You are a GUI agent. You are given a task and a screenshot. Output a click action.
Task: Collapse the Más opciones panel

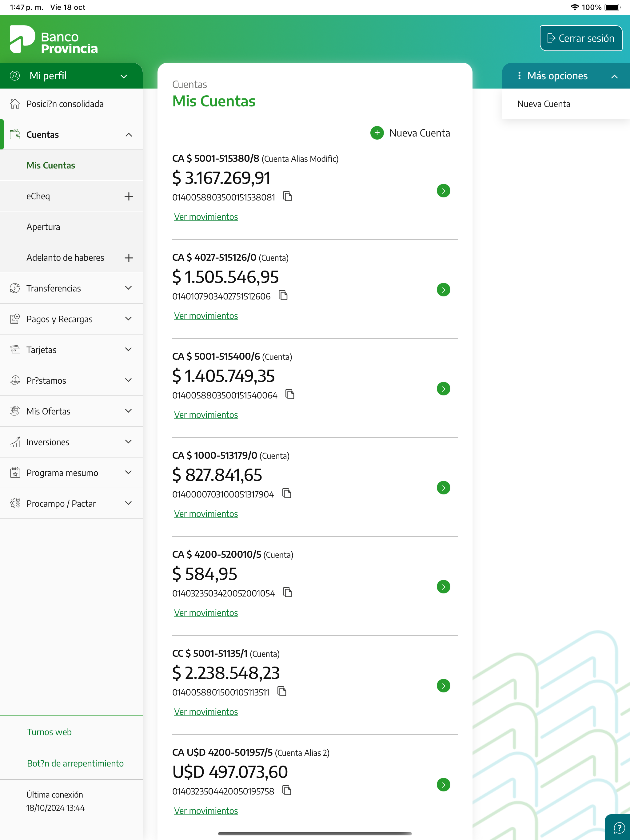(x=614, y=76)
